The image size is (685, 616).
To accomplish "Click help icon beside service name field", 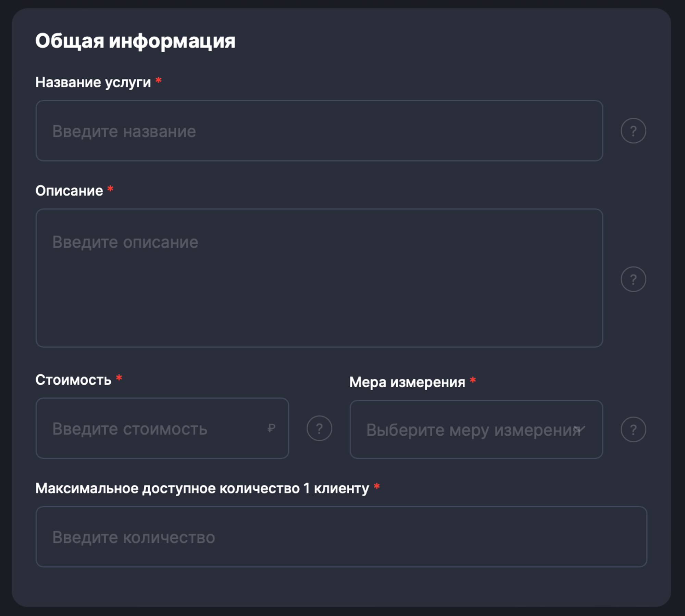I will pyautogui.click(x=633, y=131).
